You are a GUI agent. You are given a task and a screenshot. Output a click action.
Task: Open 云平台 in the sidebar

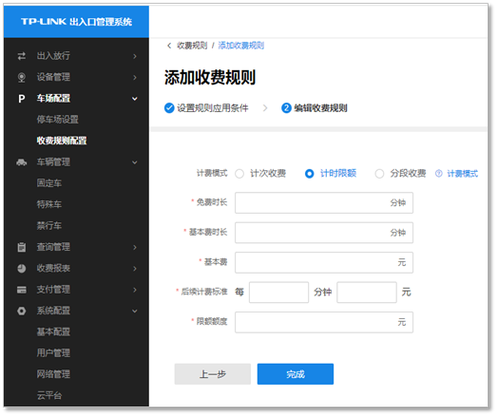click(49, 396)
